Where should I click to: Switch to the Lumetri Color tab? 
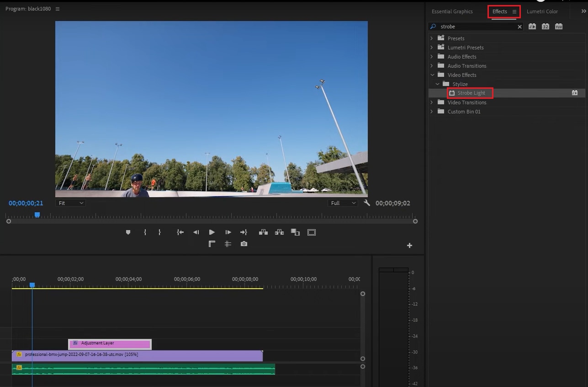tap(542, 11)
